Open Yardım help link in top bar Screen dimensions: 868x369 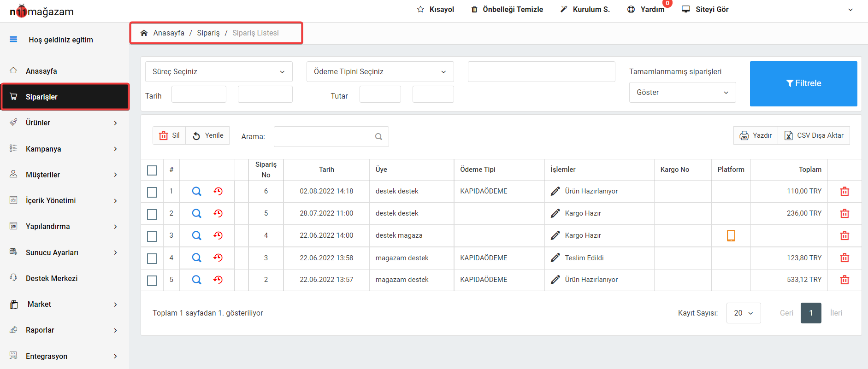pyautogui.click(x=646, y=9)
